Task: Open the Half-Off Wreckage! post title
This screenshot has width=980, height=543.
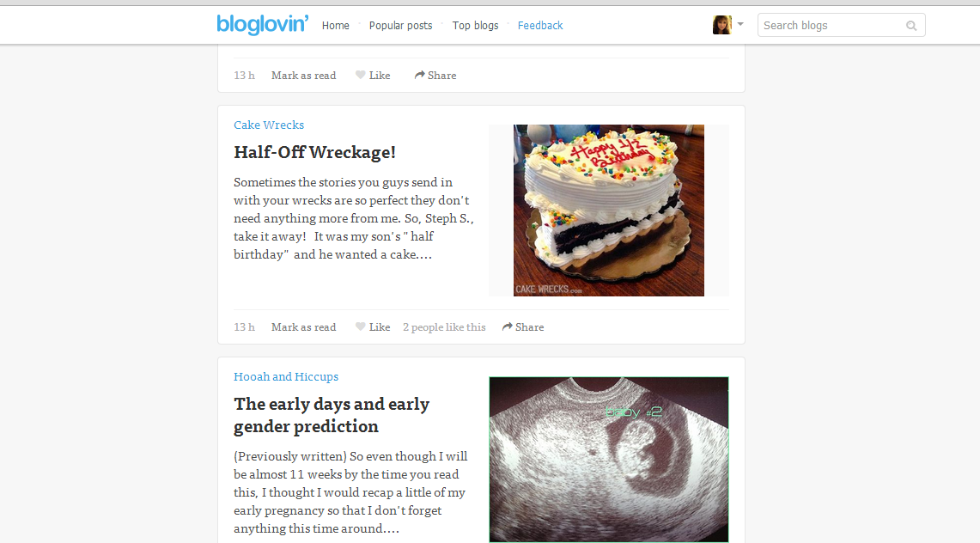Action: click(314, 152)
